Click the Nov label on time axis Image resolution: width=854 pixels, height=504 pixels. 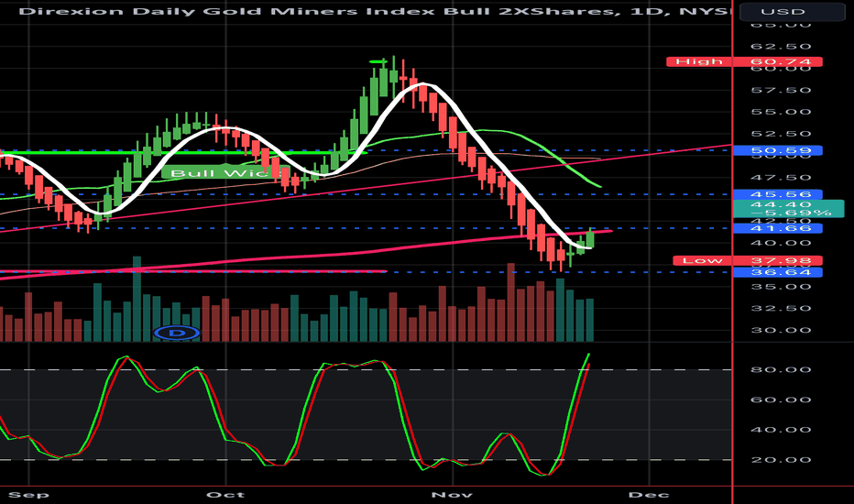(x=452, y=495)
